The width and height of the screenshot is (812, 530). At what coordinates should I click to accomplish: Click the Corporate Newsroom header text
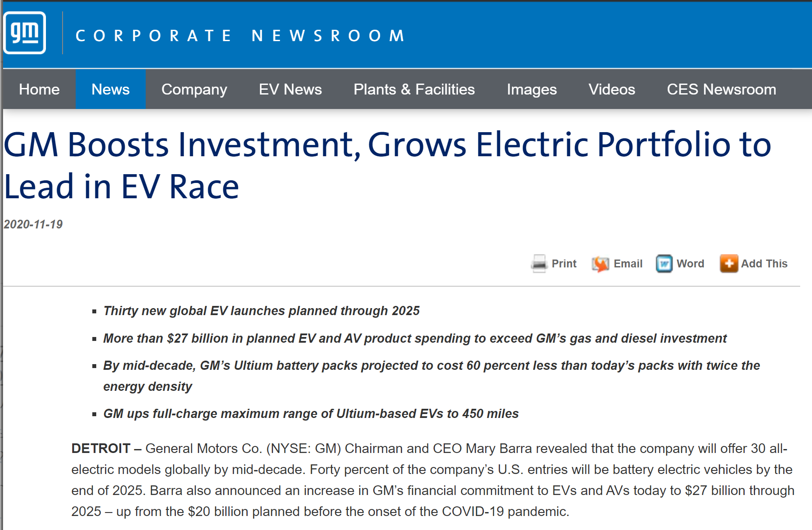pos(241,35)
